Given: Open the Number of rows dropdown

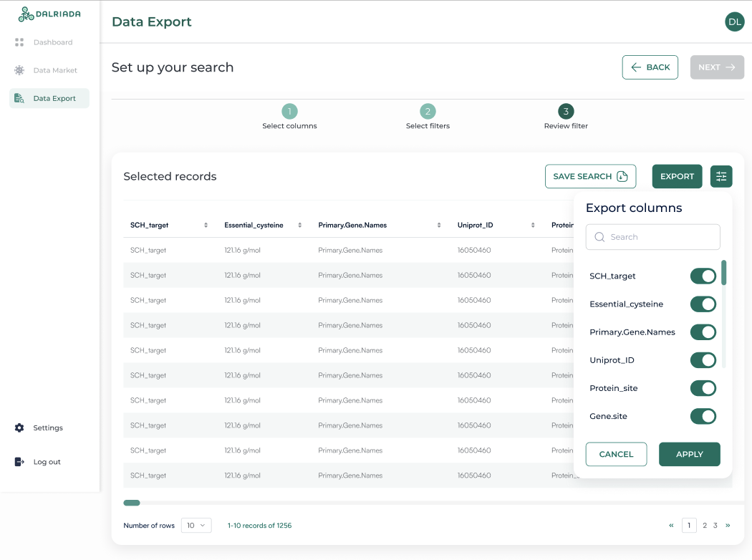Looking at the screenshot, I should 196,526.
